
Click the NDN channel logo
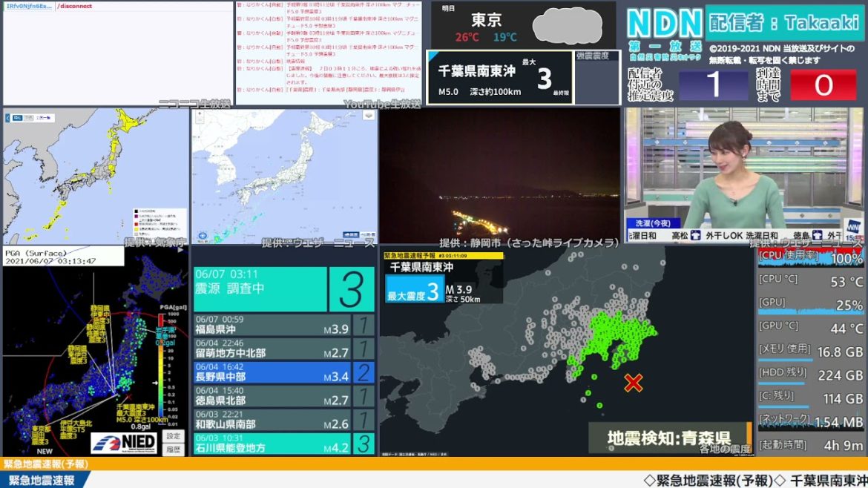click(x=664, y=24)
